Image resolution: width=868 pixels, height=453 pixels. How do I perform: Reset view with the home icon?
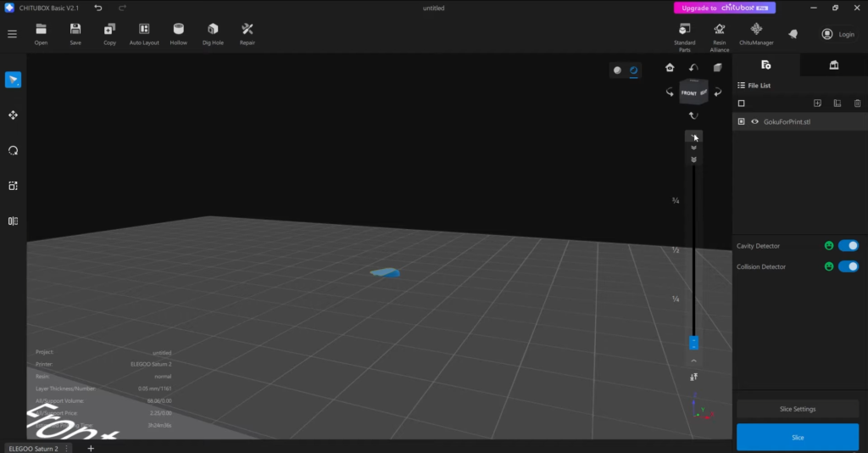670,68
